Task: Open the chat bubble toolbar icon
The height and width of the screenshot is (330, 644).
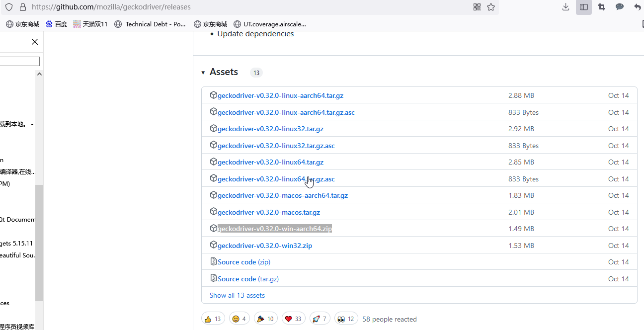Action: [620, 7]
